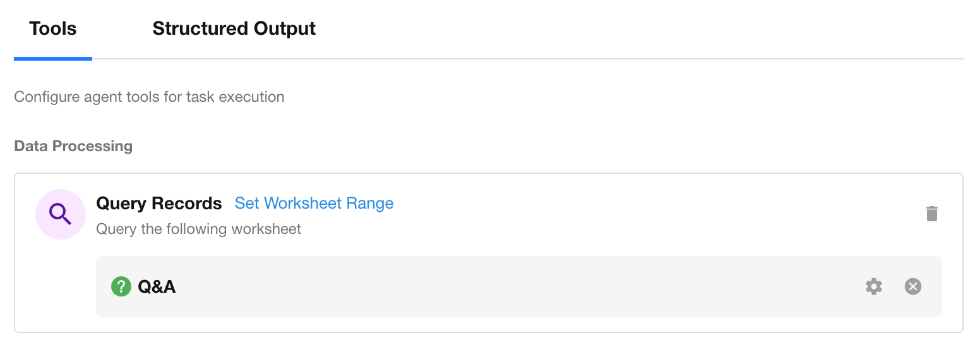Click 'Query the following worksheet' subtitle
The width and height of the screenshot is (980, 349).
coord(198,229)
